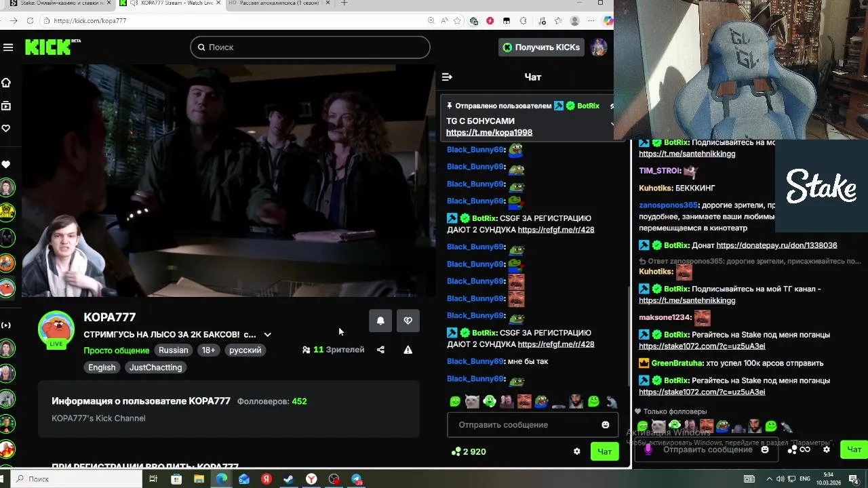Viewport: 868px width, 488px height.
Task: Open OBS Studio from the taskbar
Action: (x=334, y=479)
